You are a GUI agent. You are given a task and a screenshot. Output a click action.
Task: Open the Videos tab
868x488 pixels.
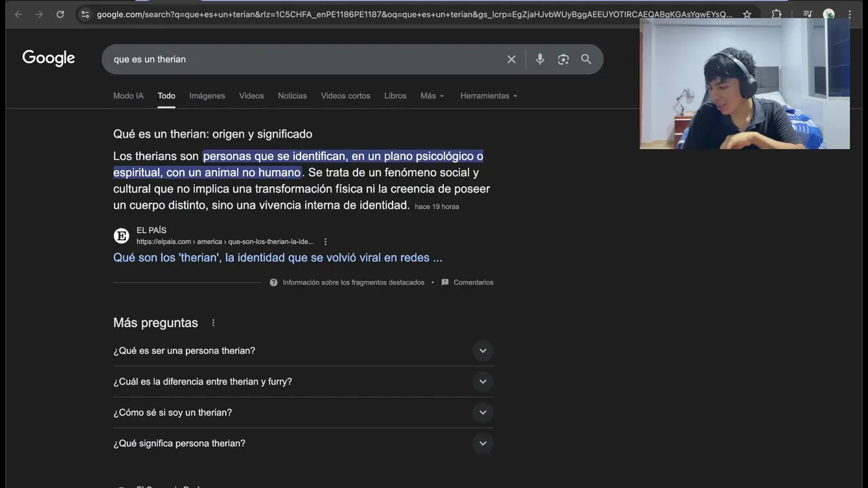[251, 96]
